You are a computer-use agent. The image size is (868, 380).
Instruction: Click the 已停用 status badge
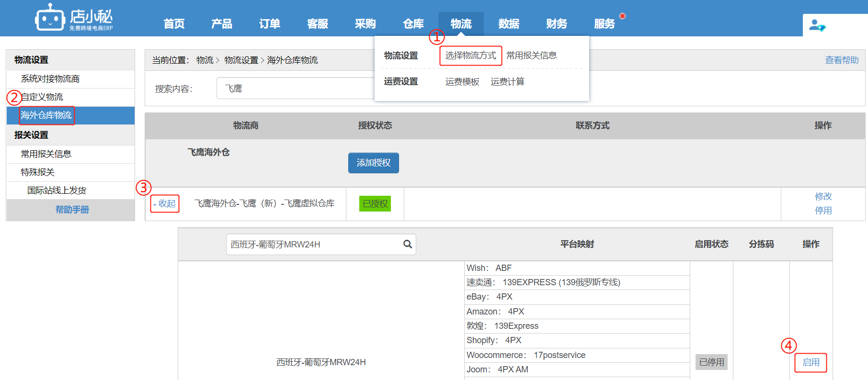pos(712,362)
